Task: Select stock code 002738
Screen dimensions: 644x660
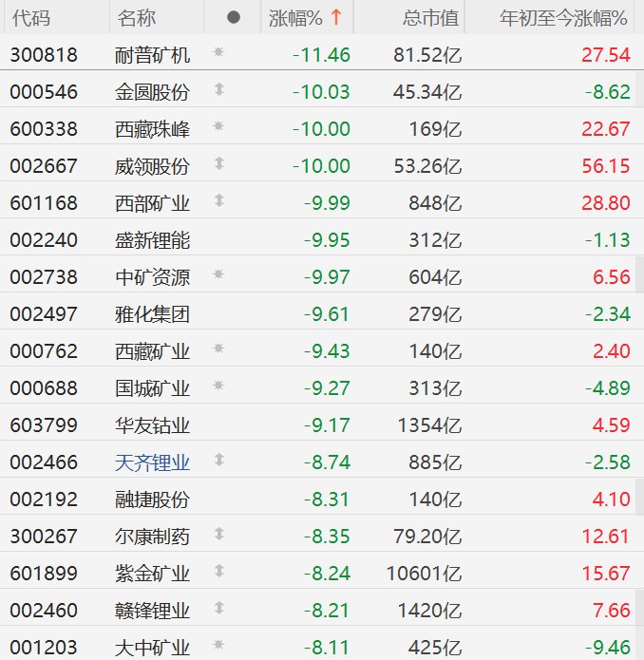Action: point(44,277)
